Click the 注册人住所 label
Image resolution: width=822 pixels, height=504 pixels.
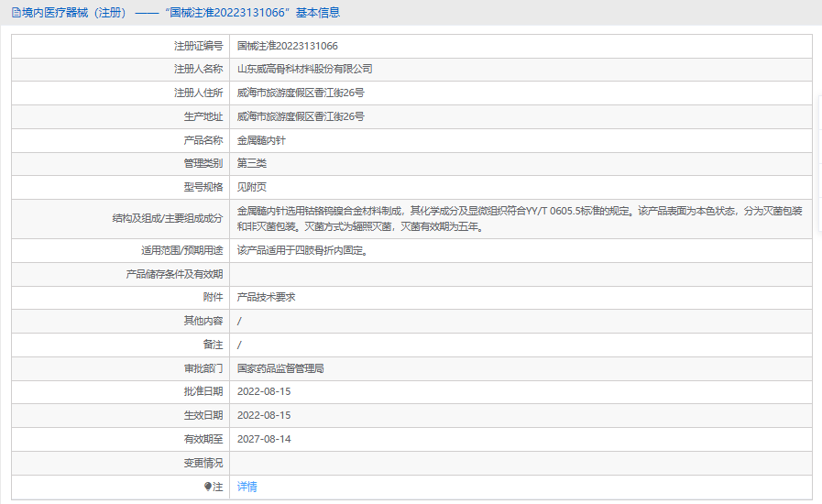click(199, 93)
